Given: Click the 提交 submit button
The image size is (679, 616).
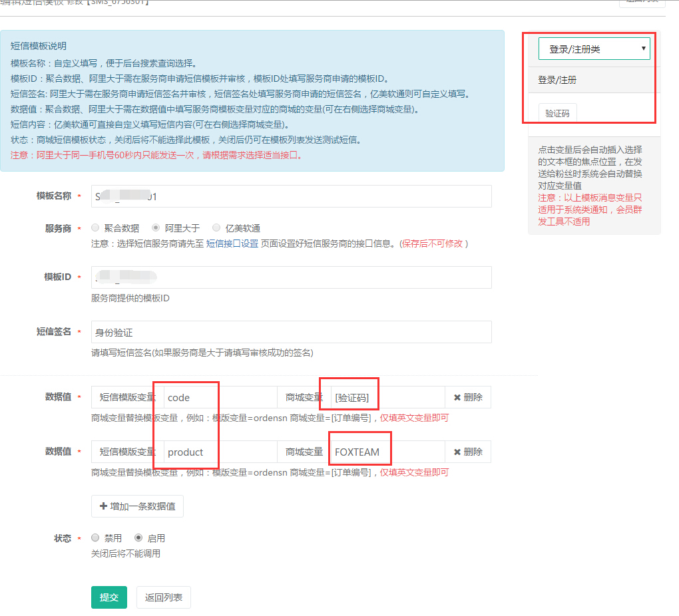Looking at the screenshot, I should tap(109, 597).
